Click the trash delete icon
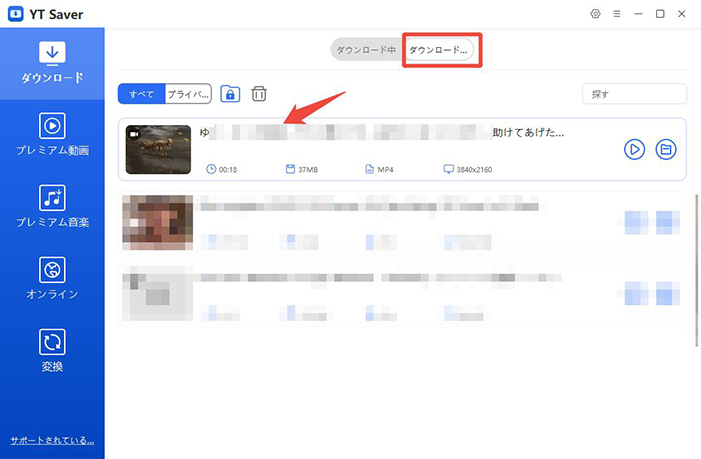 tap(259, 94)
